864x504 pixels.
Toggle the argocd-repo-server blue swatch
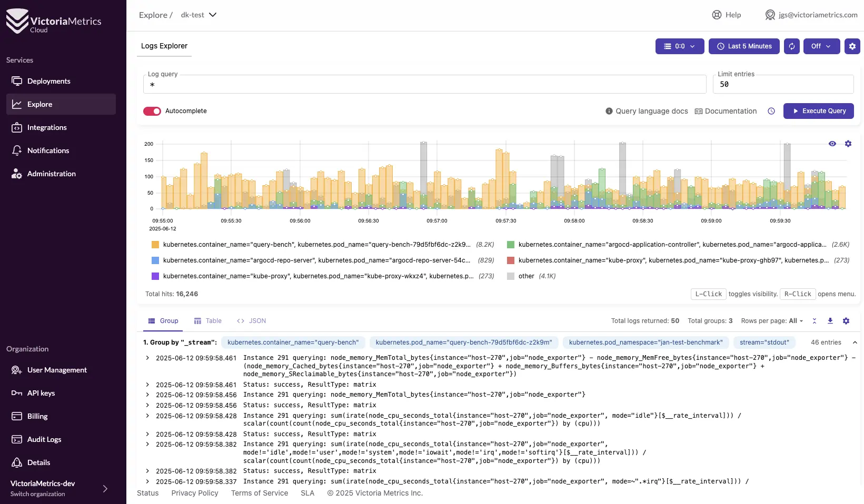tap(155, 260)
